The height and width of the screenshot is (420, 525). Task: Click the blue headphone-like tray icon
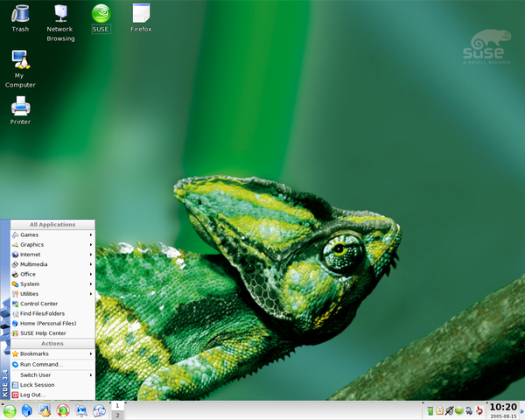pyautogui.click(x=469, y=410)
